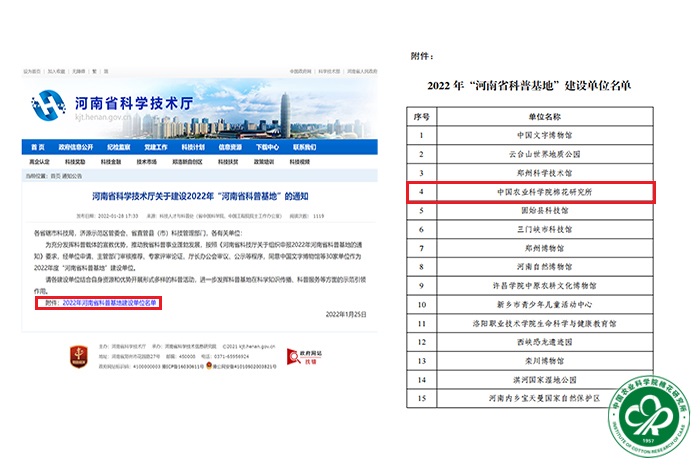Select the 技术市场 sub-navigation tab

tap(147, 160)
